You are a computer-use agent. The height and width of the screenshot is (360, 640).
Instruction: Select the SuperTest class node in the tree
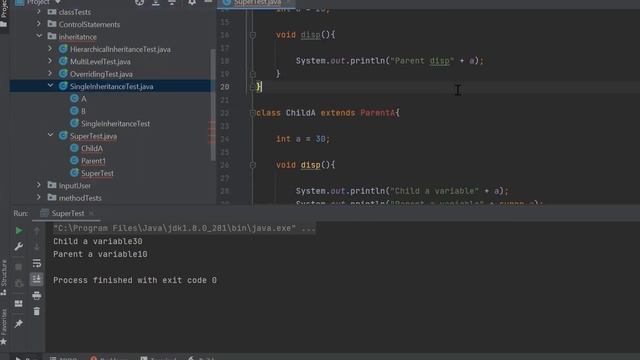tap(97, 173)
